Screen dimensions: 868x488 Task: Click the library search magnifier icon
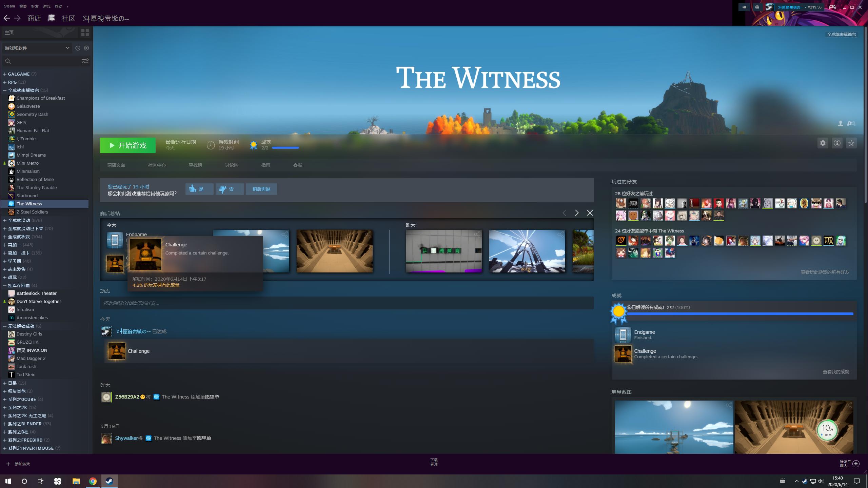(8, 61)
